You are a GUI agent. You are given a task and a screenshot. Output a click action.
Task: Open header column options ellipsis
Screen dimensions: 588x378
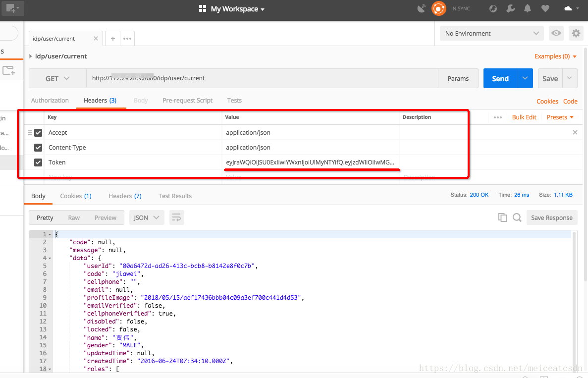pyautogui.click(x=498, y=117)
